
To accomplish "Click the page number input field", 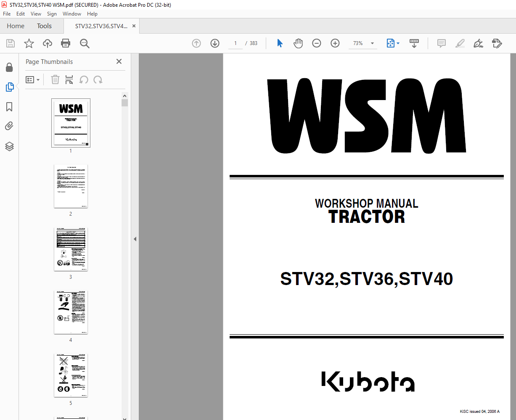I will coord(236,43).
